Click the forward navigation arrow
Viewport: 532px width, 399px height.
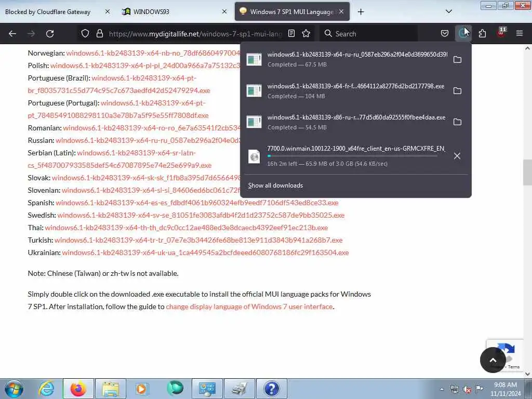click(x=31, y=34)
